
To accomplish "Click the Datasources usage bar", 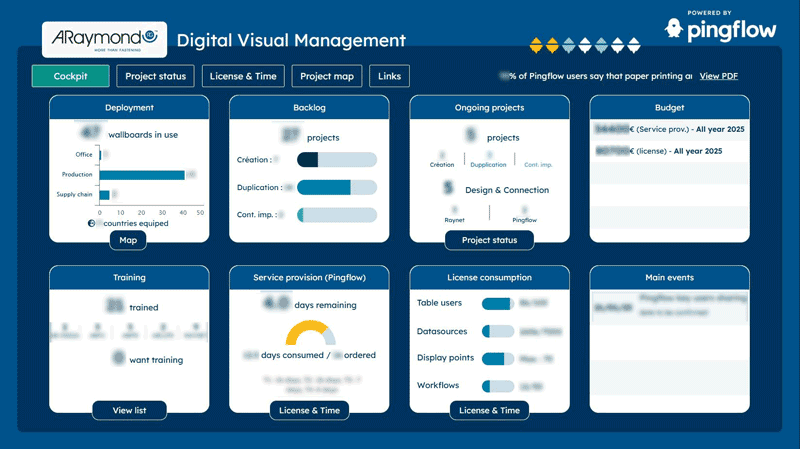I will pos(498,331).
